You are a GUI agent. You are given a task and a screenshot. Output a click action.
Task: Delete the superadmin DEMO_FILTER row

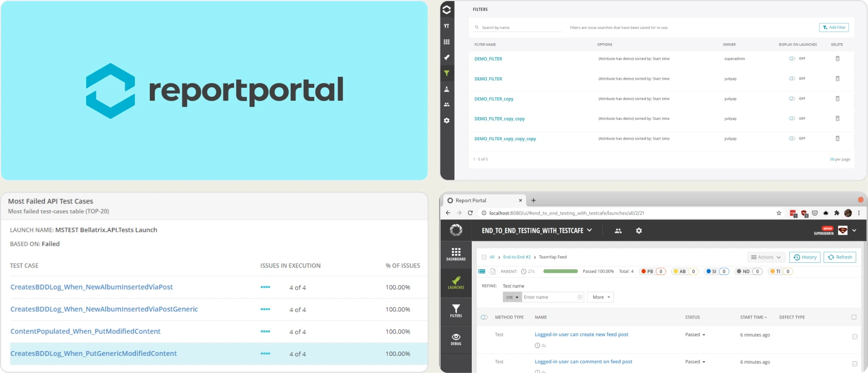(837, 59)
